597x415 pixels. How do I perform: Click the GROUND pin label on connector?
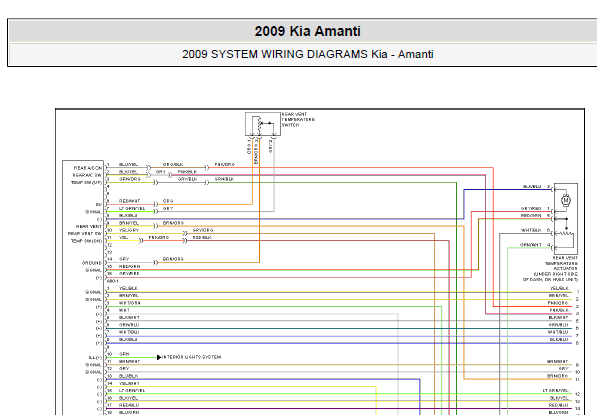92,263
